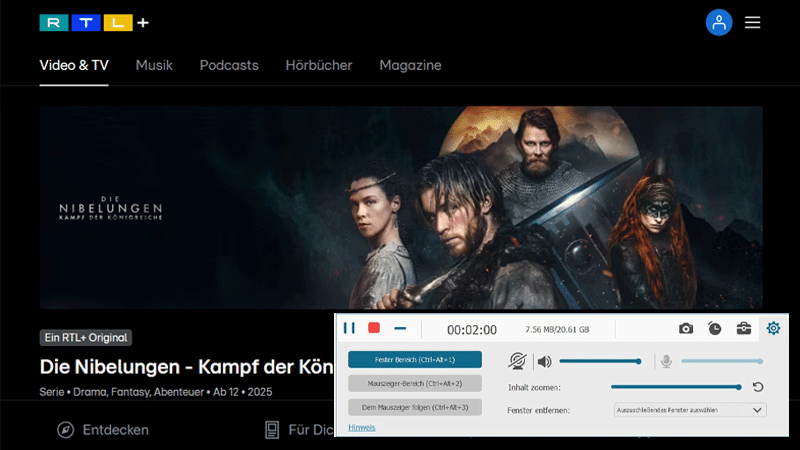Take a screenshot with camera icon

pos(686,329)
